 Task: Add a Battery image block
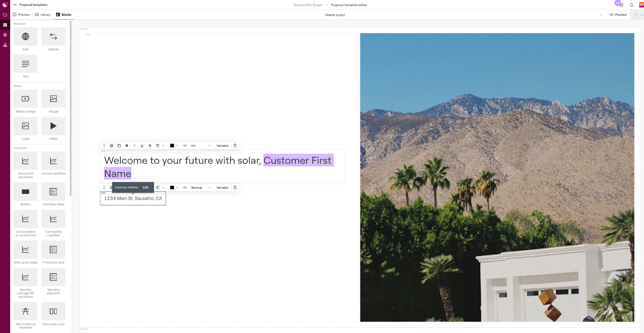(x=25, y=99)
